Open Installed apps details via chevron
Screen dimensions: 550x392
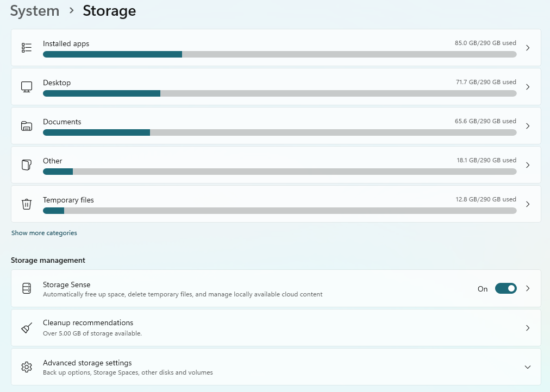click(x=528, y=48)
